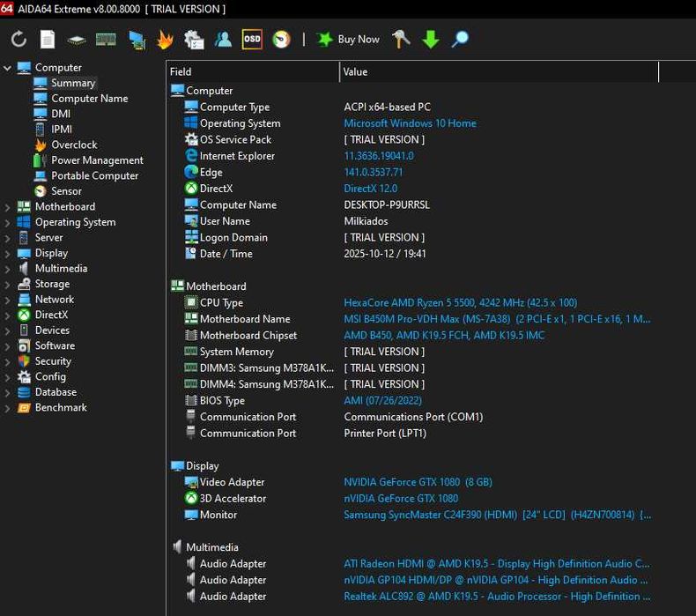Image resolution: width=696 pixels, height=616 pixels.
Task: Expand the Motherboard tree node
Action: pos(7,207)
